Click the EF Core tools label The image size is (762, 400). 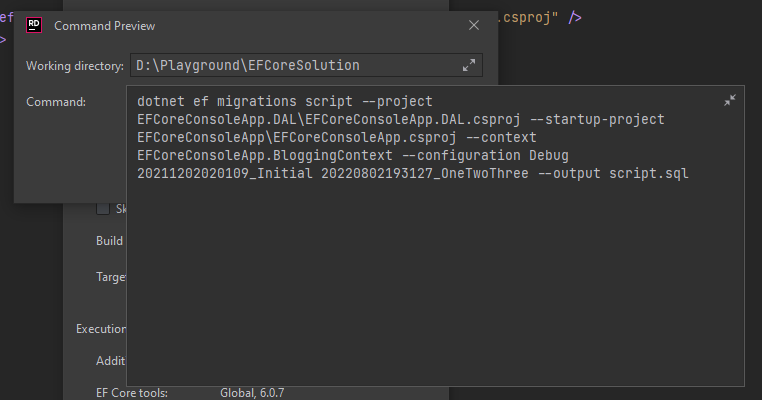(x=132, y=392)
